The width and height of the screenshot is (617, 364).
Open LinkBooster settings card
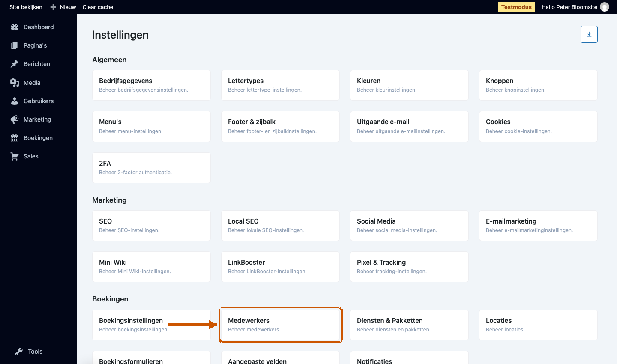[x=280, y=267]
